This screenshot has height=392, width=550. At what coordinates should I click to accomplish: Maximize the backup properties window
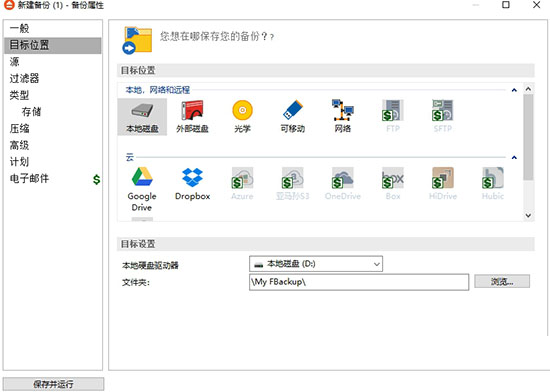(506, 5)
